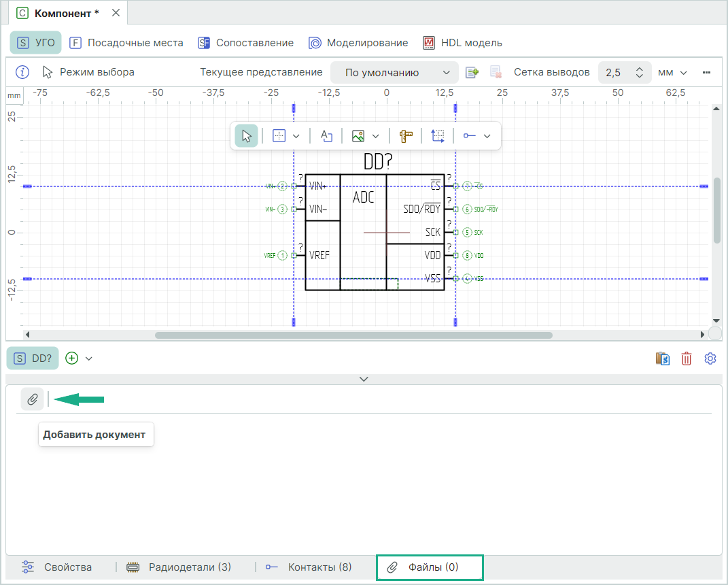Open symbol settings gear icon
This screenshot has height=585, width=728.
point(710,358)
